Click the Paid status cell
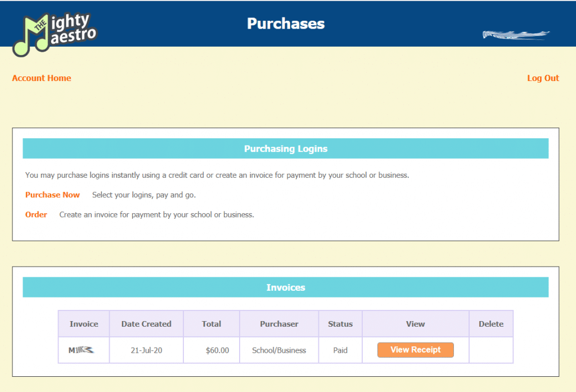Image resolution: width=576 pixels, height=392 pixels. point(340,350)
